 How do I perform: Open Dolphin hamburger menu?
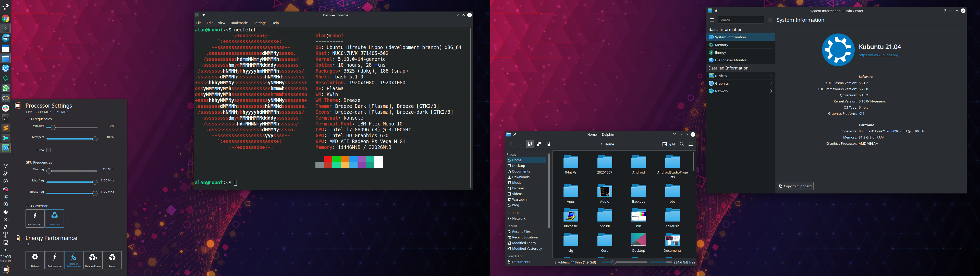[x=691, y=144]
